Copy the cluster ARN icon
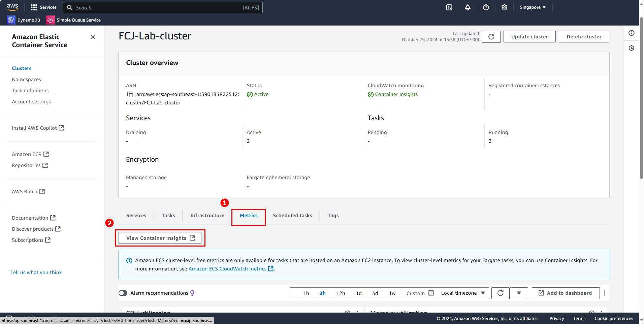Image resolution: width=644 pixels, height=324 pixels. click(x=130, y=95)
